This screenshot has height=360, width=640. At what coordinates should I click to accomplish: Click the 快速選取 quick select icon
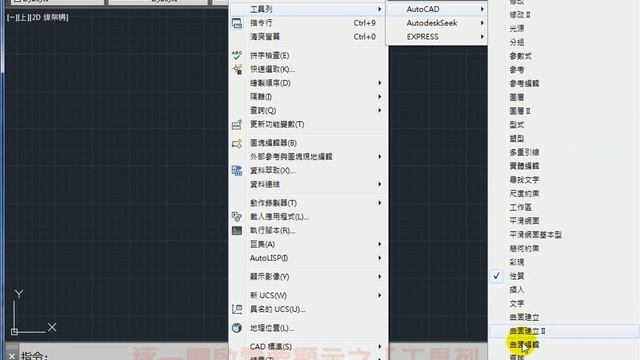pyautogui.click(x=237, y=69)
